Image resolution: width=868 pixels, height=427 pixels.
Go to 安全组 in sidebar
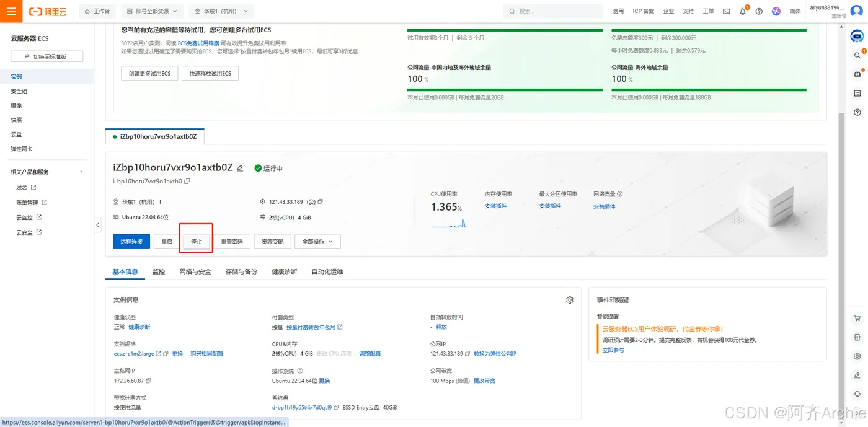pyautogui.click(x=19, y=91)
